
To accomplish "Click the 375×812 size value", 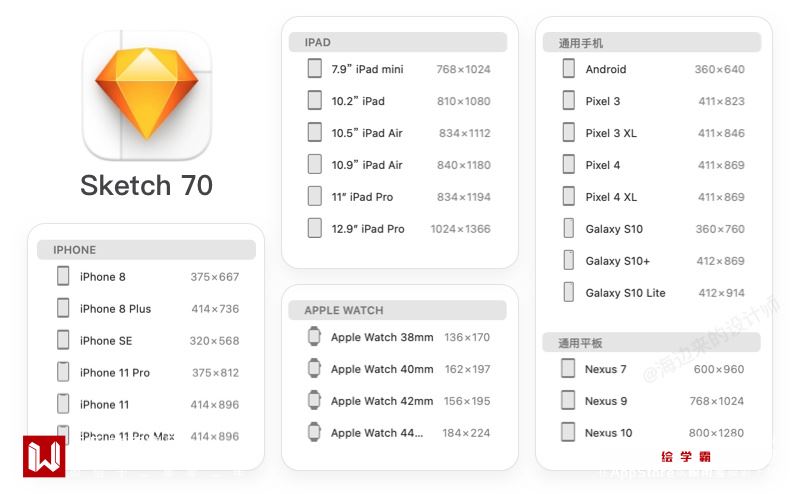I will (x=215, y=373).
